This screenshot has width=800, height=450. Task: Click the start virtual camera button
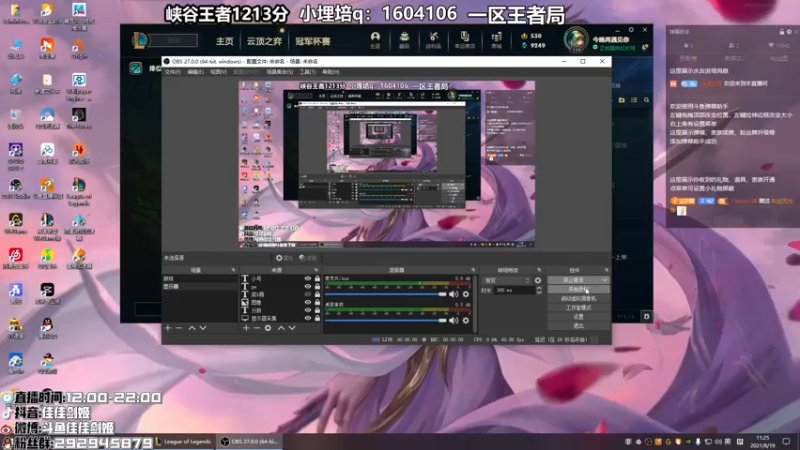click(578, 298)
